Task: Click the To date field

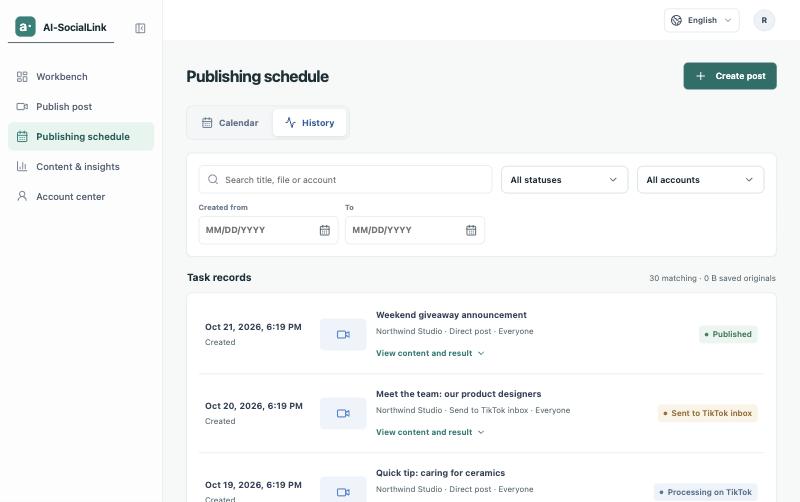Action: [x=415, y=230]
